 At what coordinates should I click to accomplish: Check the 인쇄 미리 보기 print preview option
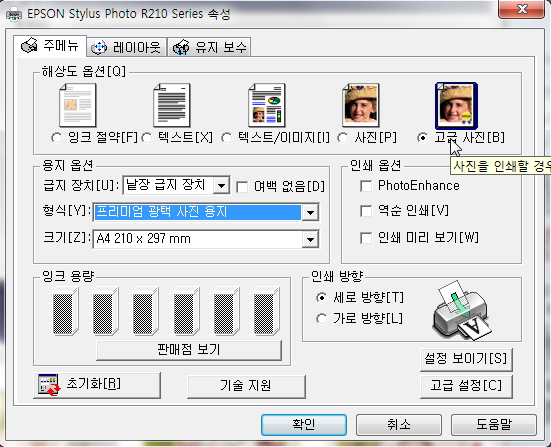pos(366,238)
